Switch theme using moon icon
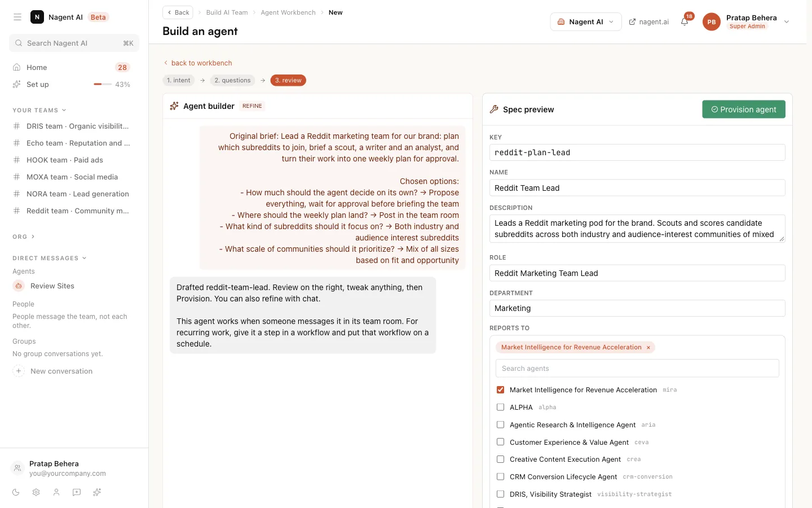Viewport: 812px width, 508px height. 16,492
